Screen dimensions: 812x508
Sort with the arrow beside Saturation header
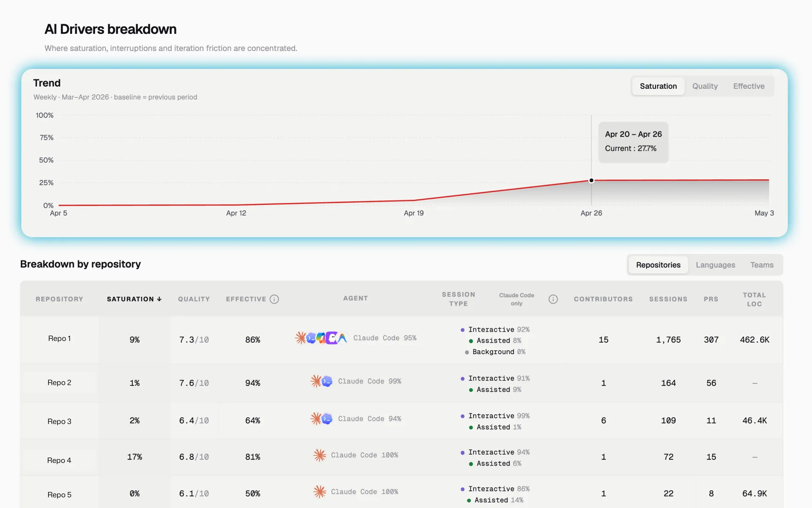point(159,299)
